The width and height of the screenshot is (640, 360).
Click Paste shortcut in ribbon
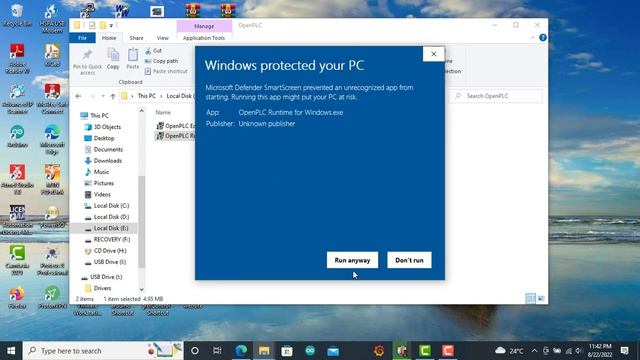166,71
